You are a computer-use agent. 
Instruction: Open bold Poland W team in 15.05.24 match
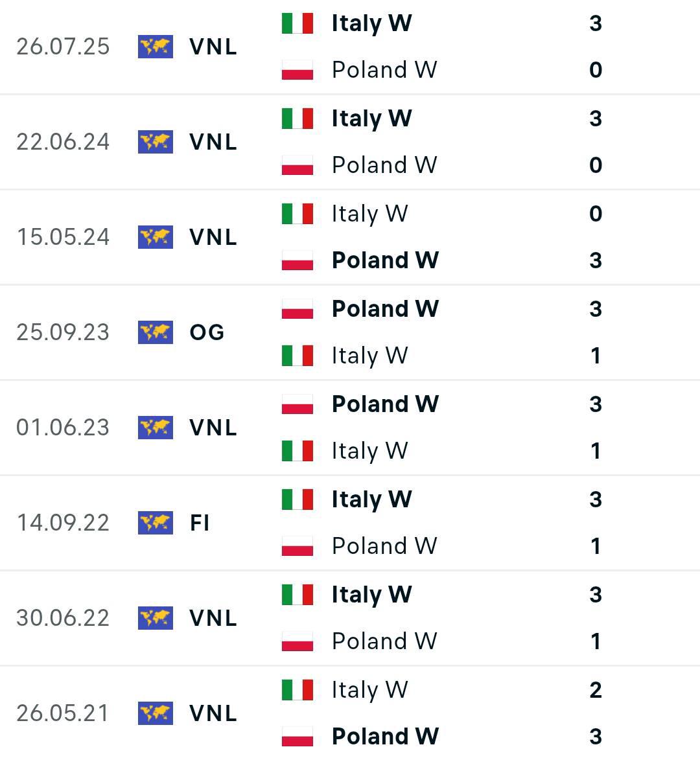coord(385,260)
